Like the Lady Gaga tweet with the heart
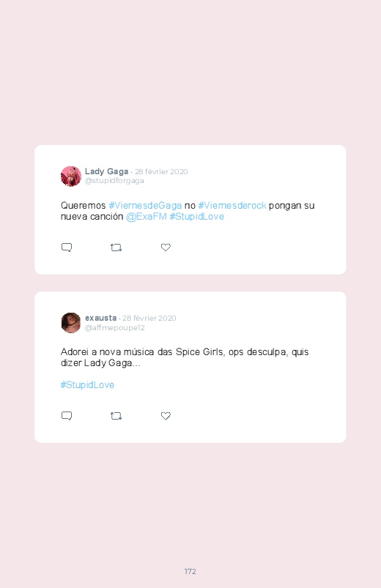 coord(166,247)
